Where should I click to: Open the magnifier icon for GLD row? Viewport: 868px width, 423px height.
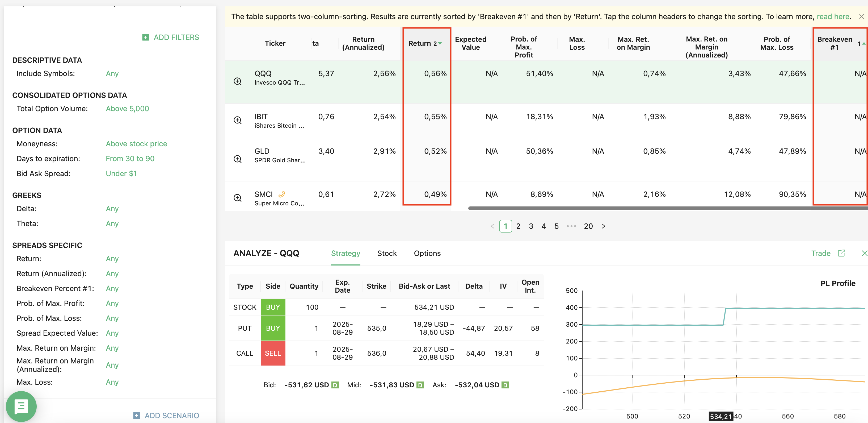click(238, 159)
